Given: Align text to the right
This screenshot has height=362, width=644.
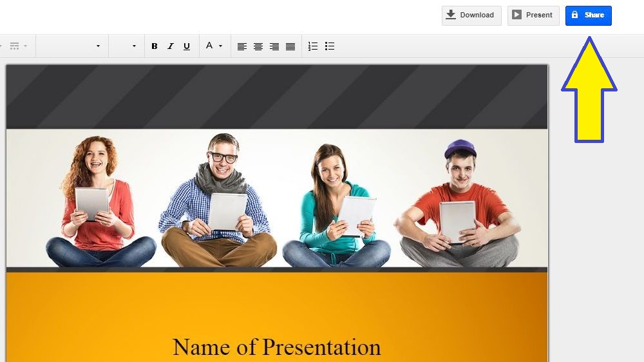Looking at the screenshot, I should 274,46.
